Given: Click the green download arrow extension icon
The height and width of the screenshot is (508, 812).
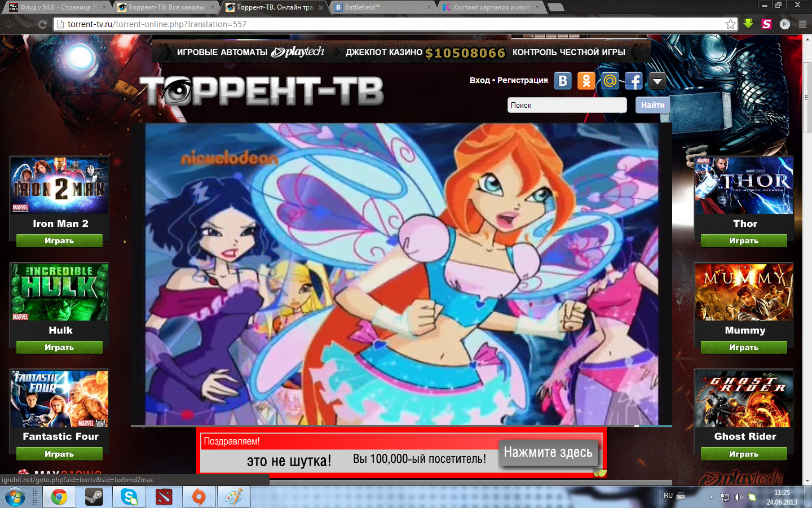Looking at the screenshot, I should (x=748, y=24).
